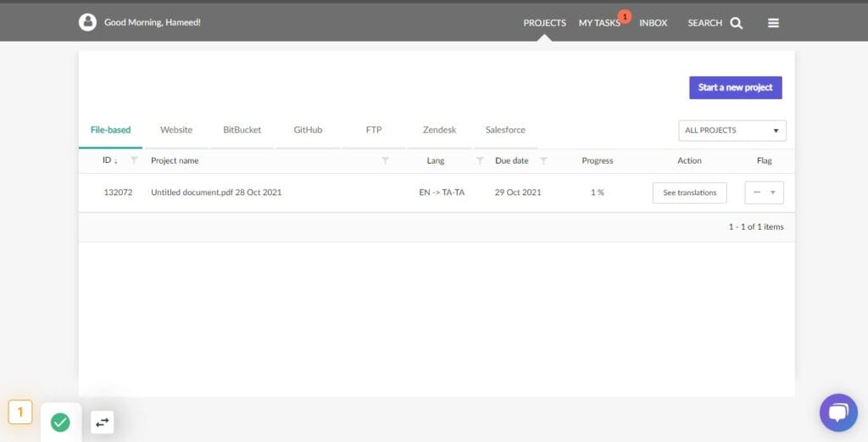Click the filter icon for Project name column
868x442 pixels.
click(386, 160)
